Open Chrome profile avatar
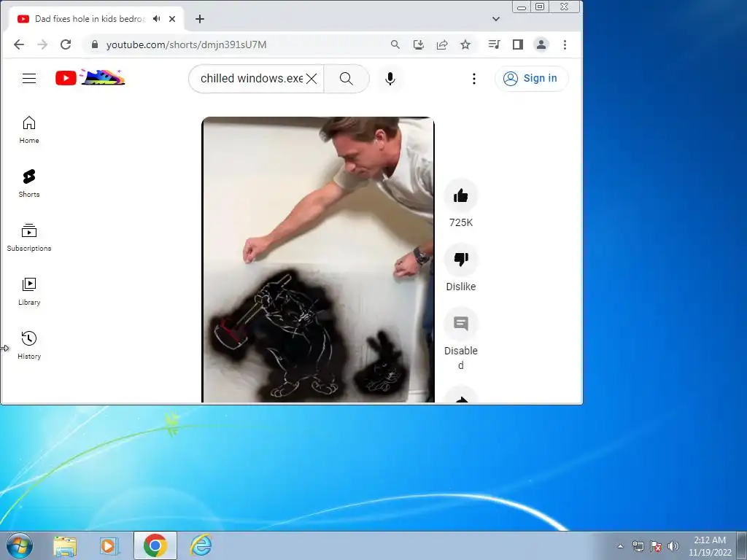 click(x=541, y=44)
